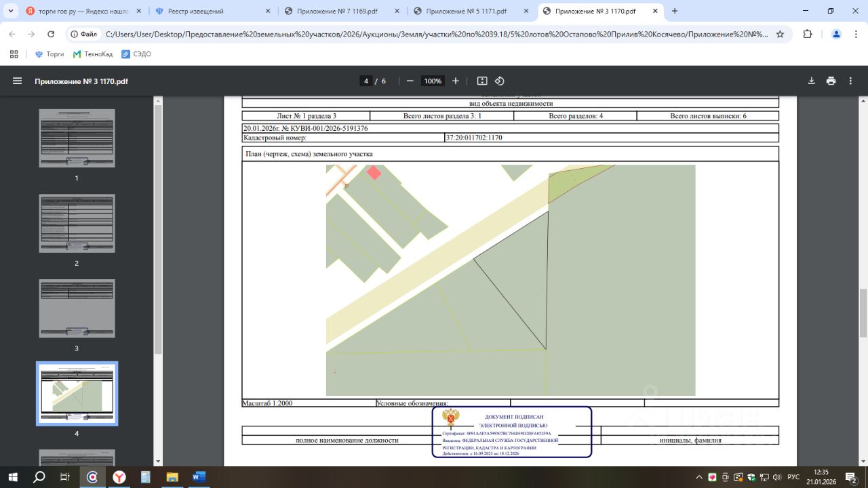Open Task View on the taskbar
Viewport: 868px width, 488px height.
tap(65, 477)
